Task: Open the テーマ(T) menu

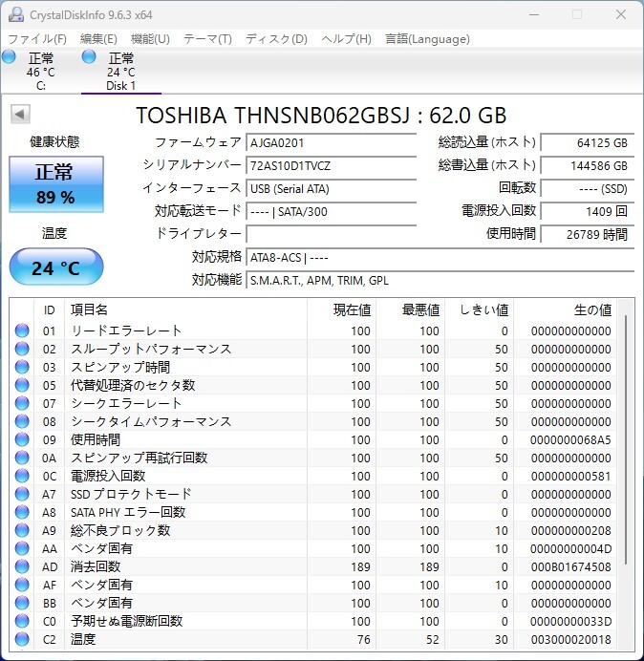Action: pos(207,39)
